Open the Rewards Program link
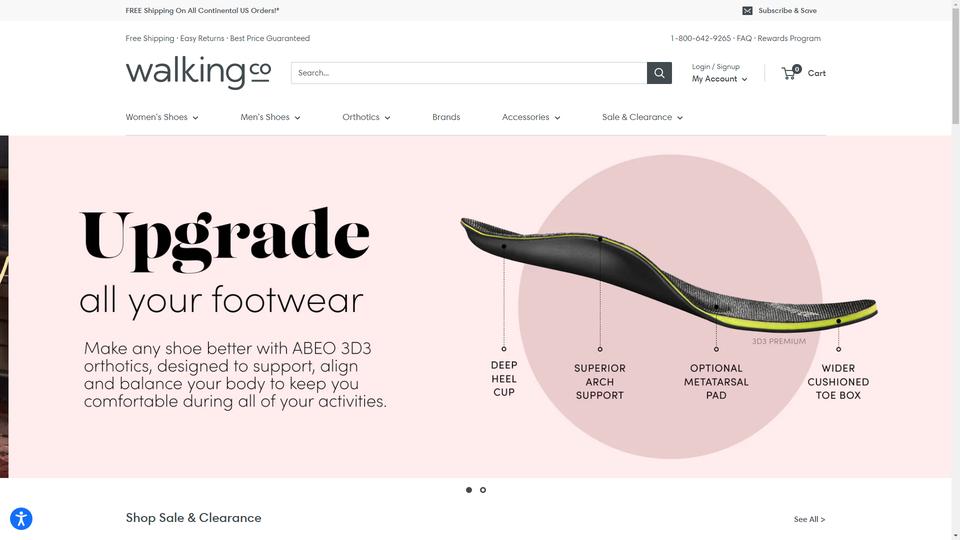960x540 pixels. (789, 38)
